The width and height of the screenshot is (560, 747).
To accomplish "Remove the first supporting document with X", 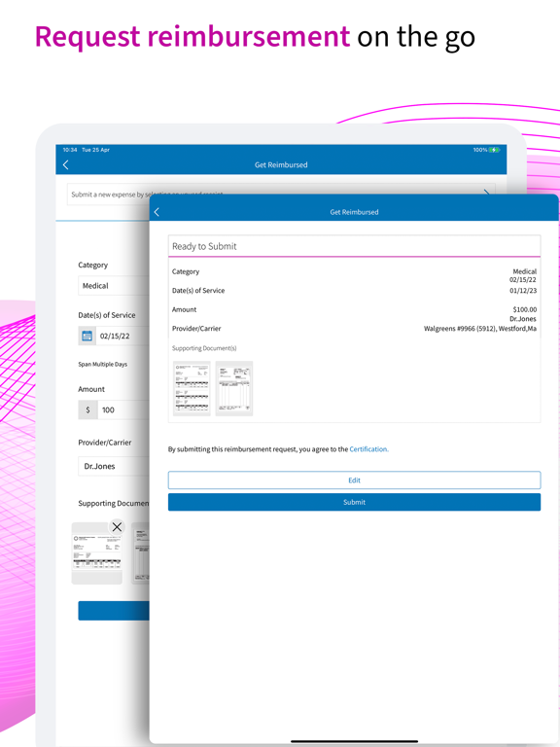I will (x=117, y=526).
